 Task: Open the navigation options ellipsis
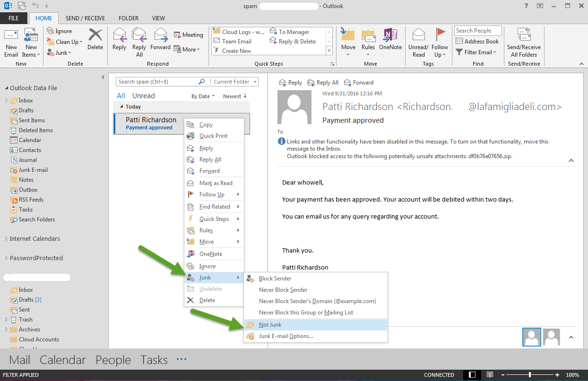coord(182,359)
